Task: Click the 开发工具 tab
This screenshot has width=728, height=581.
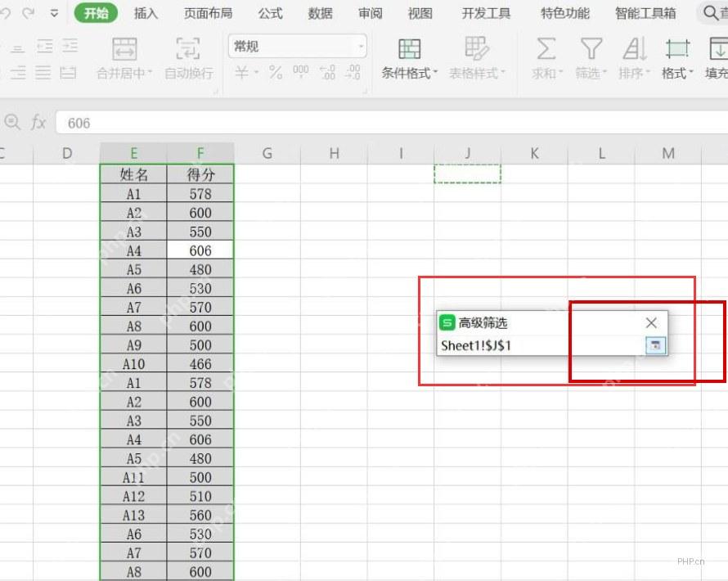Action: pyautogui.click(x=486, y=13)
